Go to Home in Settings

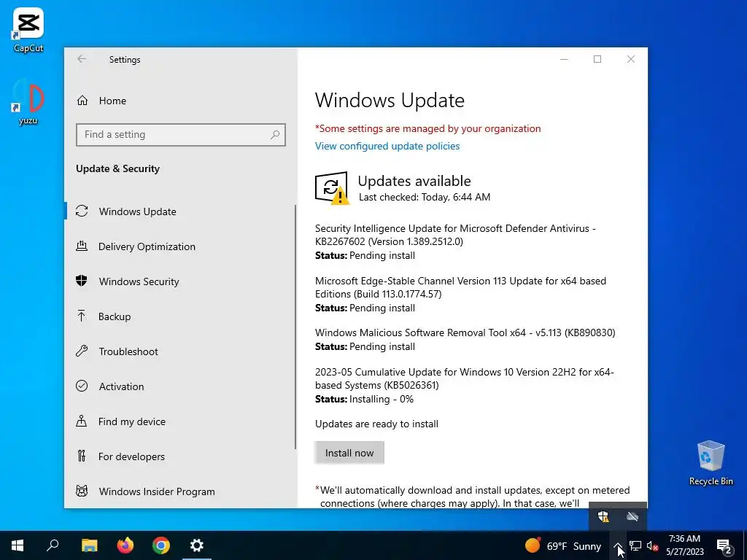coord(112,101)
